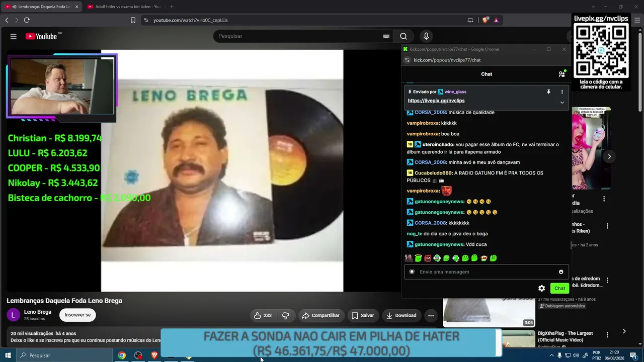Close the Lembranças Daquela Foda tab
644x362 pixels.
[77, 7]
